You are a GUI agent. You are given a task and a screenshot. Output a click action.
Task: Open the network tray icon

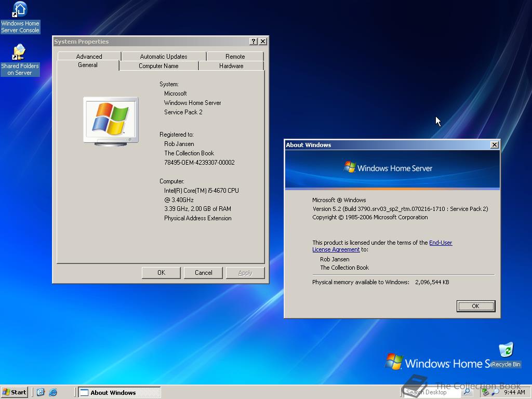(x=486, y=392)
